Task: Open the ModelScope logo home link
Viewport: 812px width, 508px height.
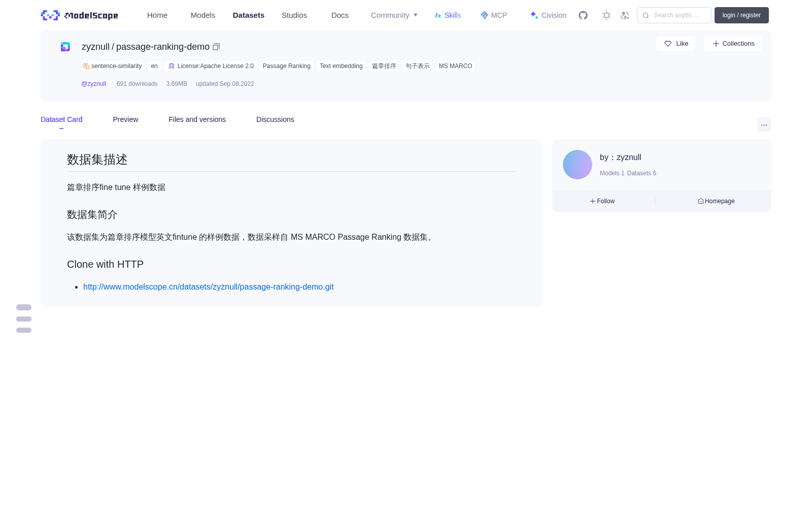Action: 79,15
